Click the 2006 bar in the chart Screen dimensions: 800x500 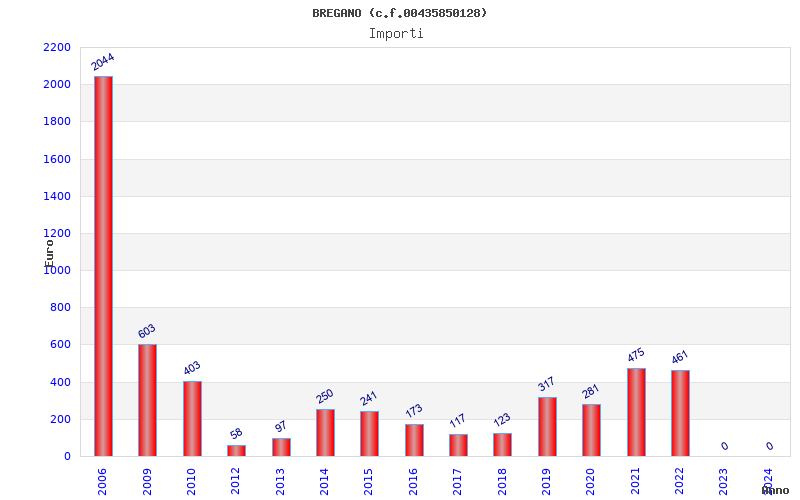[x=104, y=266]
